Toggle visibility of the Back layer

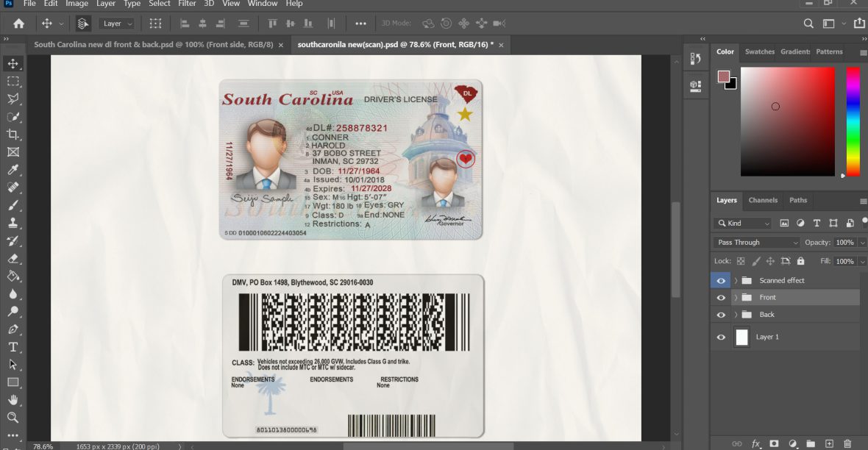tap(721, 315)
